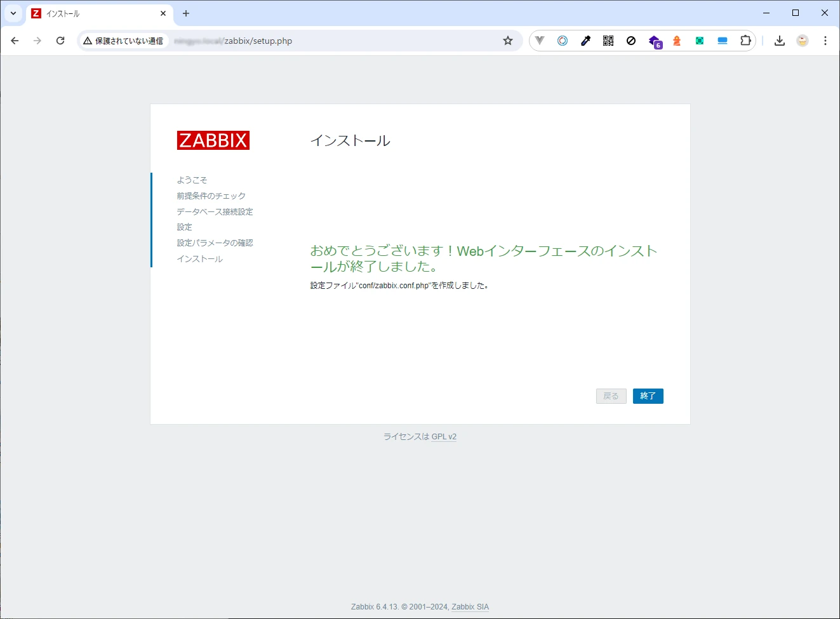Viewport: 840px width, 619px height.
Task: Click the green おめでとうございます success message
Action: tap(483, 259)
